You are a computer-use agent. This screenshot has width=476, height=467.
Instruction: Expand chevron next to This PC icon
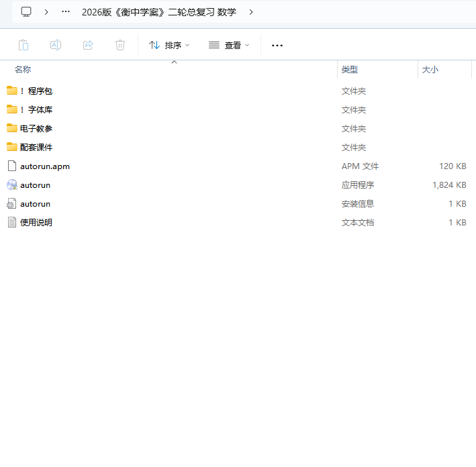point(46,11)
